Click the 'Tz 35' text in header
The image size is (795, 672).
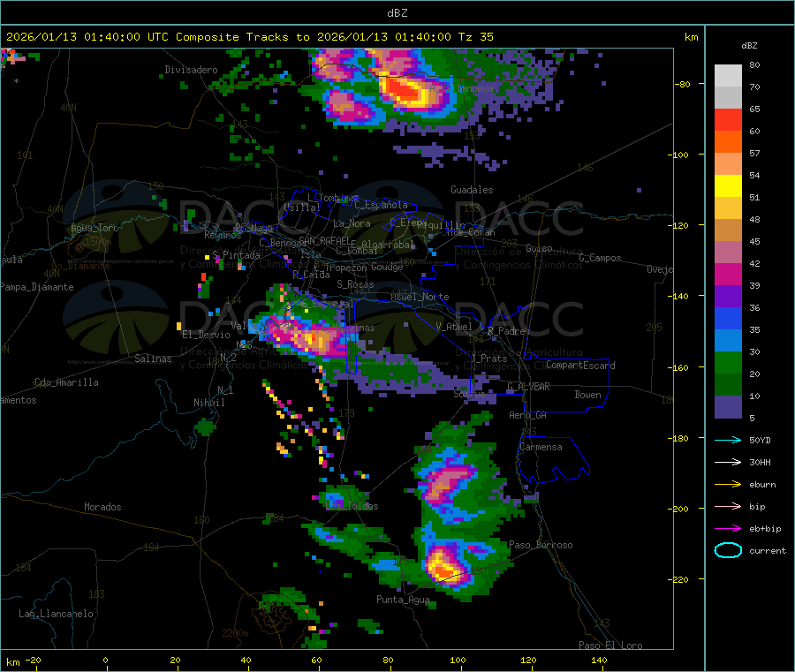[x=475, y=37]
